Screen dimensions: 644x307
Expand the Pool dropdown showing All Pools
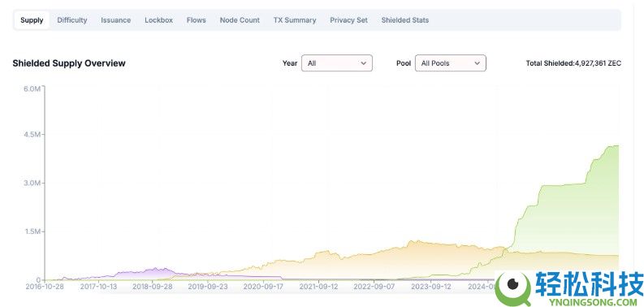[451, 63]
